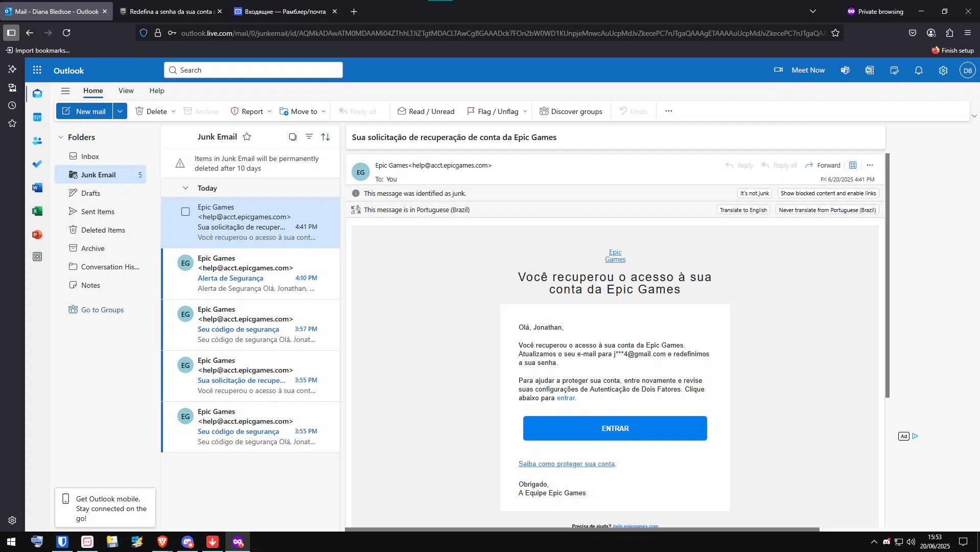This screenshot has width=980, height=552.
Task: Expand Flag options dropdown arrow
Action: [x=525, y=111]
